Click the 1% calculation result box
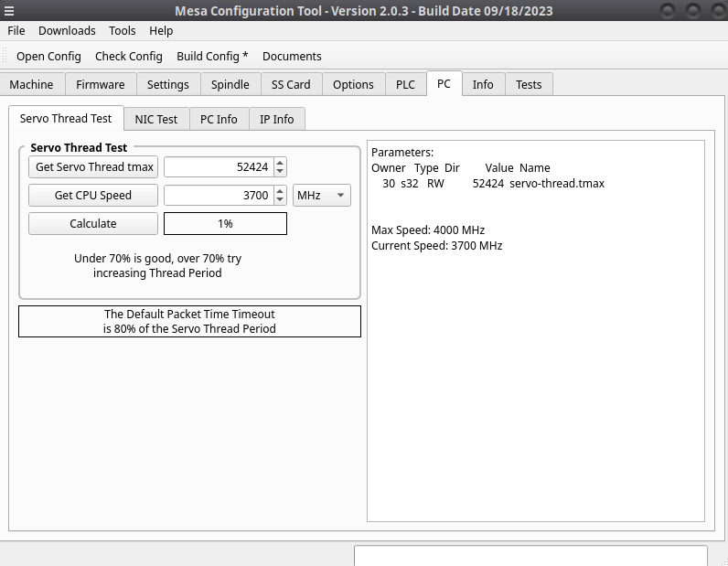 coord(225,224)
